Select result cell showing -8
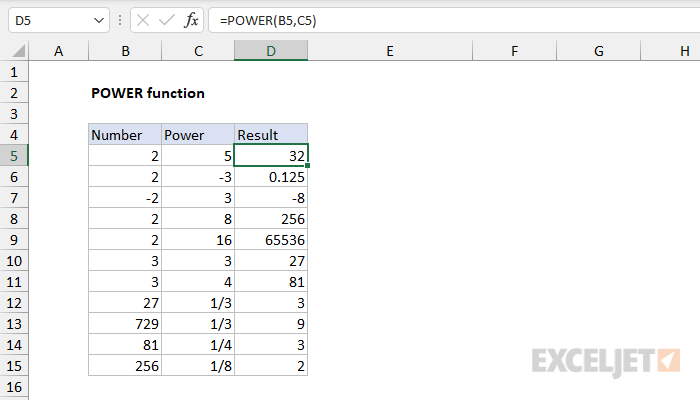 click(x=271, y=198)
